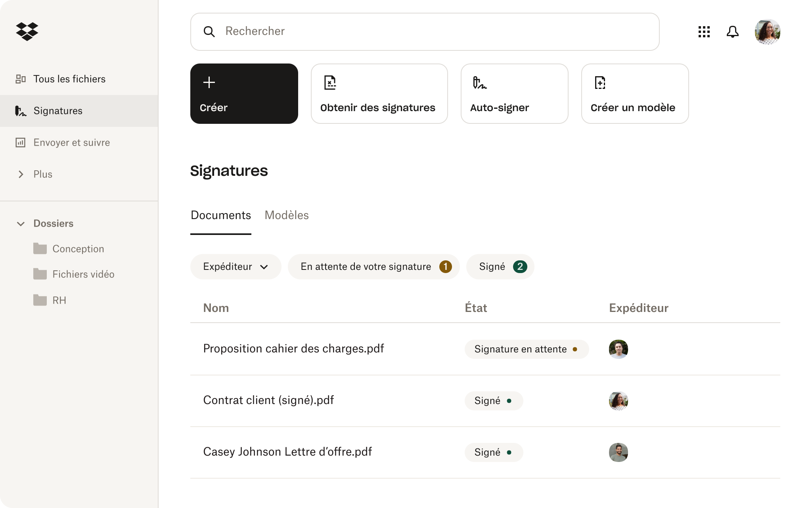Click the Créer un modèle icon
Viewport: 812px width, 508px height.
(x=600, y=83)
